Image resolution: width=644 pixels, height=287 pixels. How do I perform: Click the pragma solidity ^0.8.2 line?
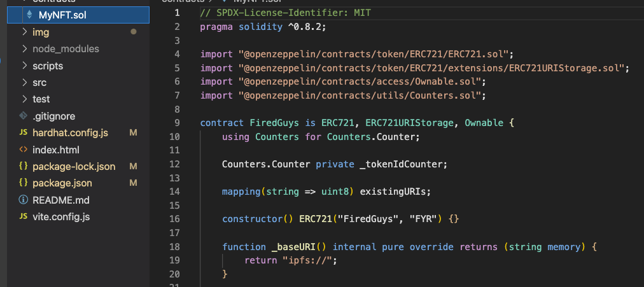pyautogui.click(x=262, y=27)
